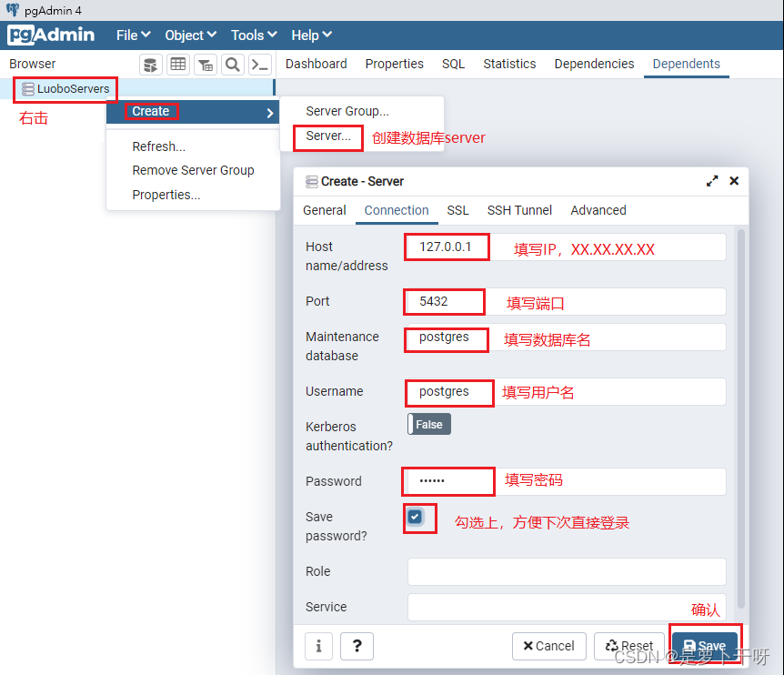The image size is (784, 675).
Task: Switch to the SSH Tunnel tab
Action: pyautogui.click(x=519, y=210)
